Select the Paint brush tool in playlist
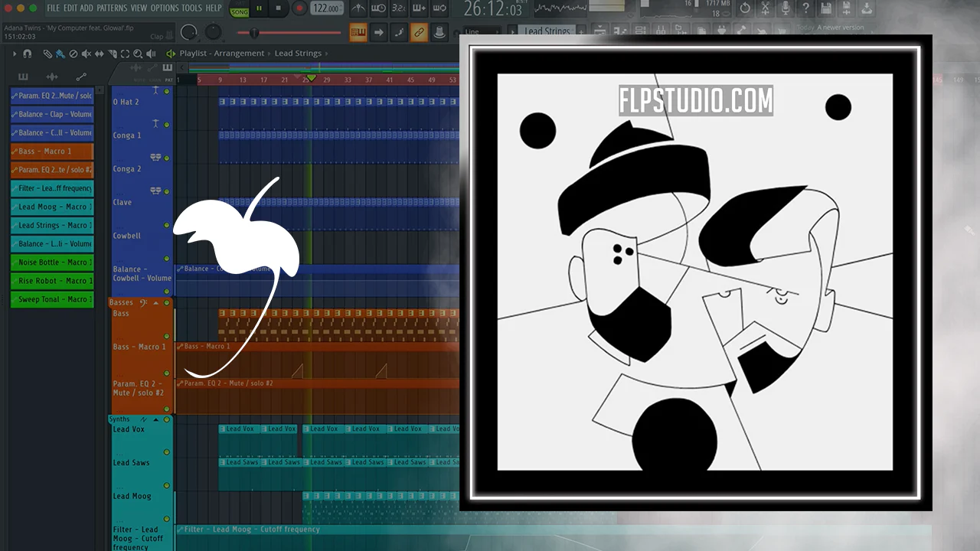 60,54
